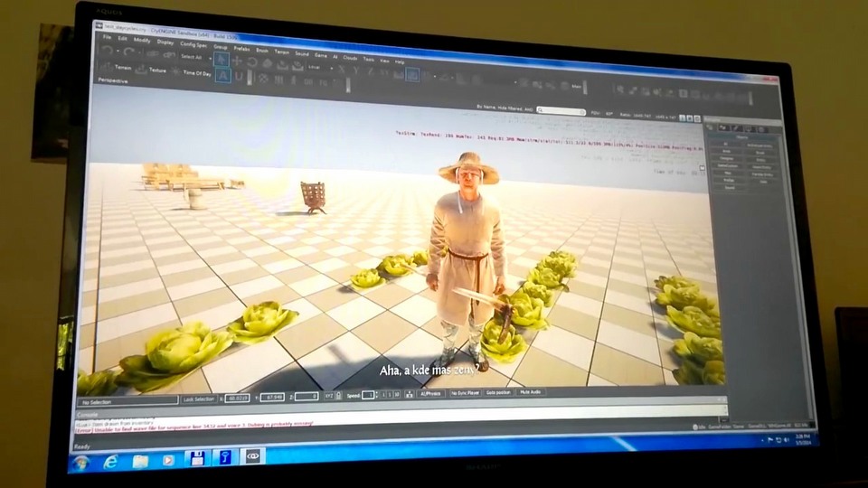Select the arrow Select Mode tool

tap(222, 60)
